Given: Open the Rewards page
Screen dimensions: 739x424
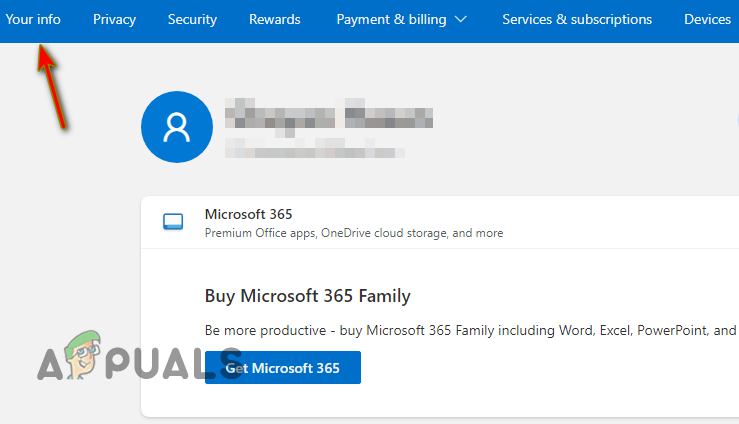Looking at the screenshot, I should 274,19.
